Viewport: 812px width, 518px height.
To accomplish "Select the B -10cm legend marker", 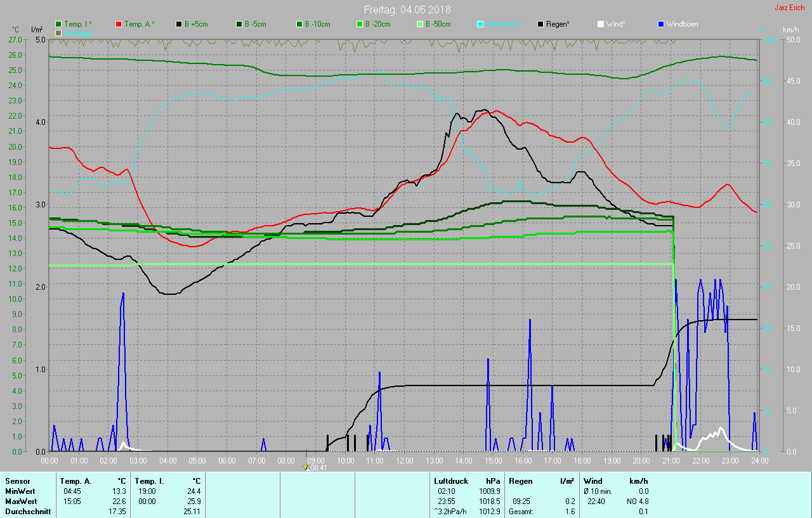I will click(x=299, y=24).
